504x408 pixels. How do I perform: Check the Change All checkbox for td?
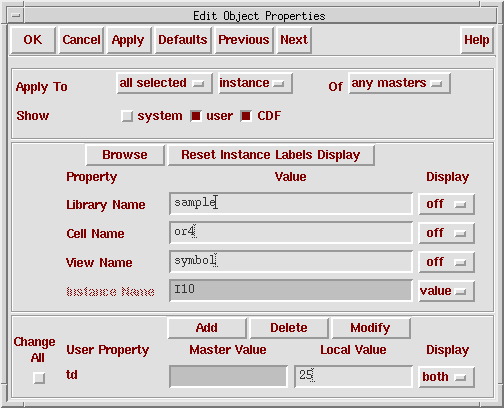pos(39,378)
